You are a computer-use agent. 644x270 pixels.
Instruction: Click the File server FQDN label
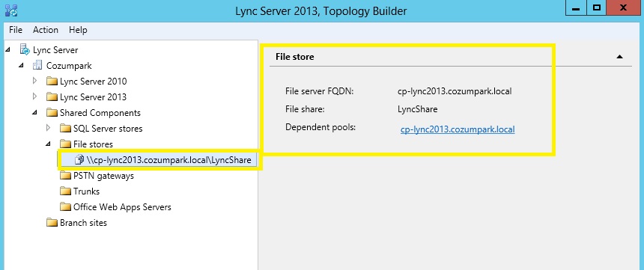319,91
